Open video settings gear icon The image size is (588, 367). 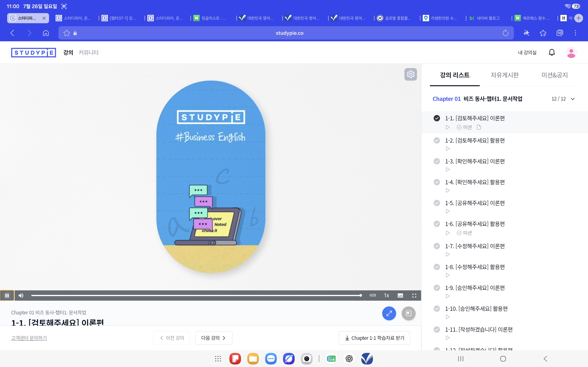pos(411,74)
